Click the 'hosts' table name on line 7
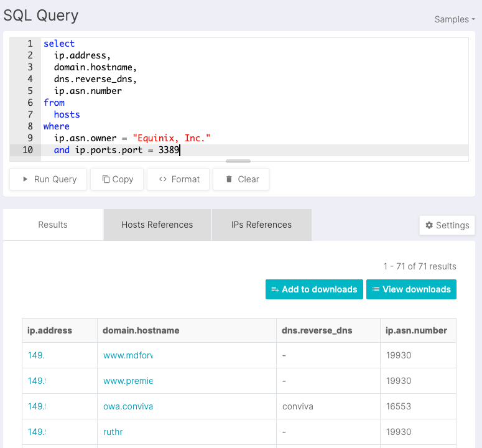Image resolution: width=482 pixels, height=448 pixels. (67, 114)
